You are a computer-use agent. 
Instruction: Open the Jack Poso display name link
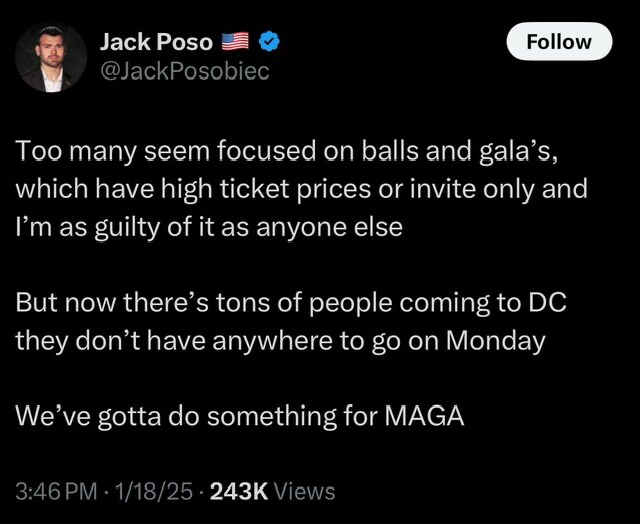point(157,42)
